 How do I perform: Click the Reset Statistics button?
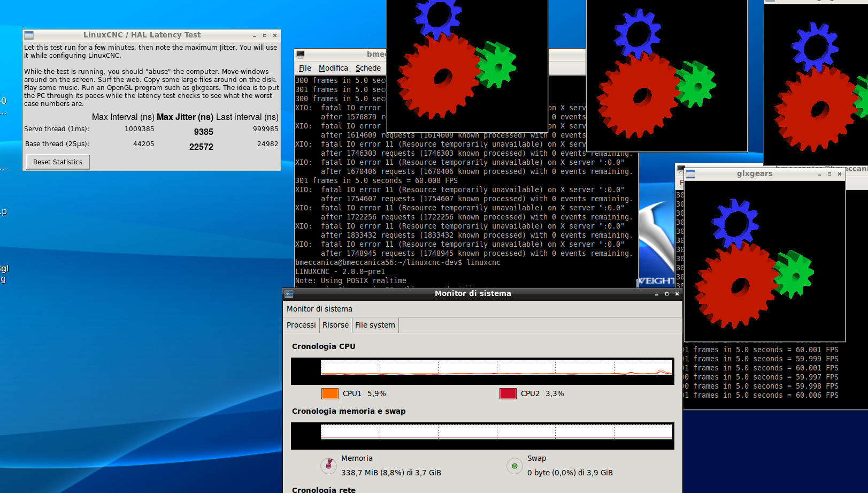pyautogui.click(x=58, y=162)
